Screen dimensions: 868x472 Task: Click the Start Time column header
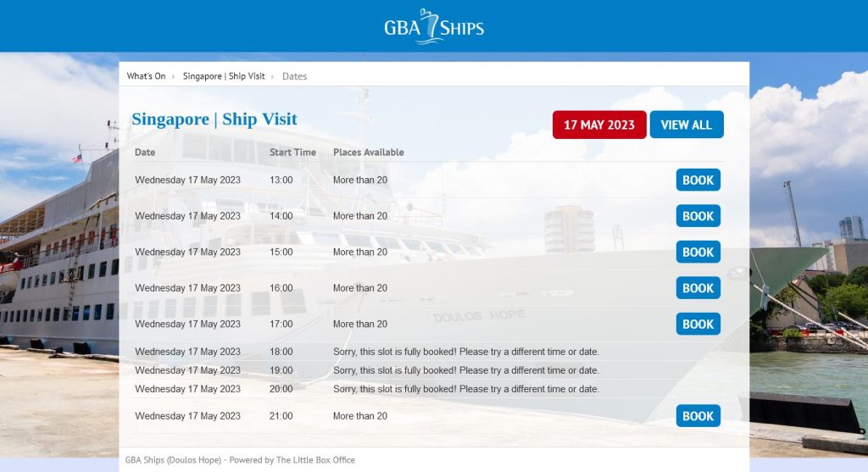point(292,153)
